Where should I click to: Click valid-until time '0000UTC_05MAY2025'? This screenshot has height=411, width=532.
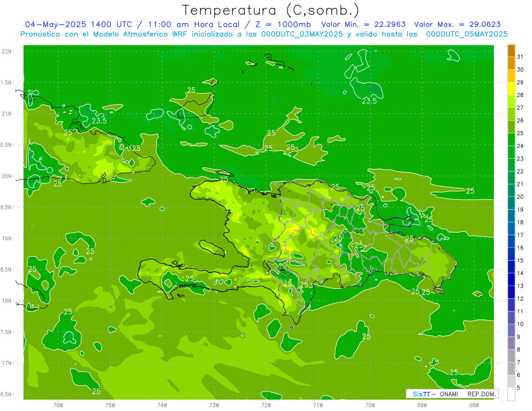tap(466, 34)
